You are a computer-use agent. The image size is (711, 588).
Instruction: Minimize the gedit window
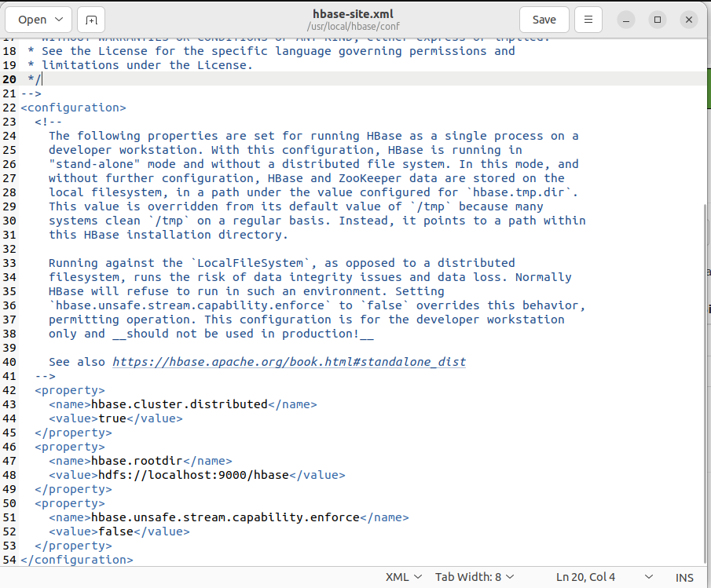point(625,20)
